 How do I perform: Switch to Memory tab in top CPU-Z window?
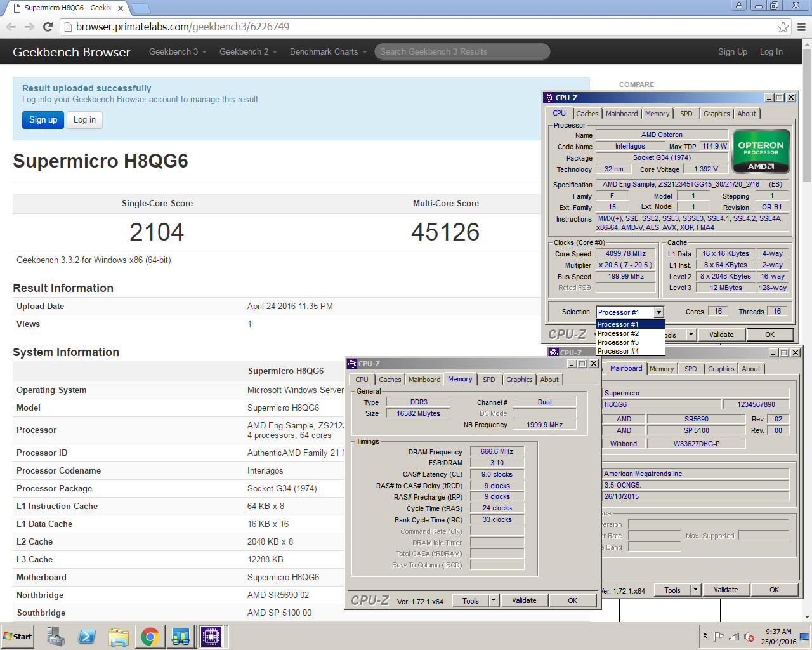657,114
